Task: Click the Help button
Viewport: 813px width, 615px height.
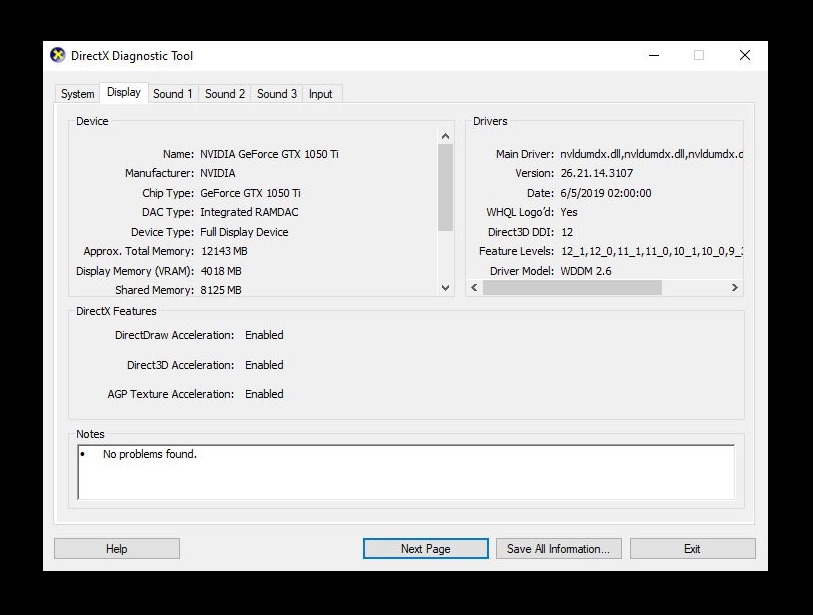Action: pyautogui.click(x=117, y=549)
